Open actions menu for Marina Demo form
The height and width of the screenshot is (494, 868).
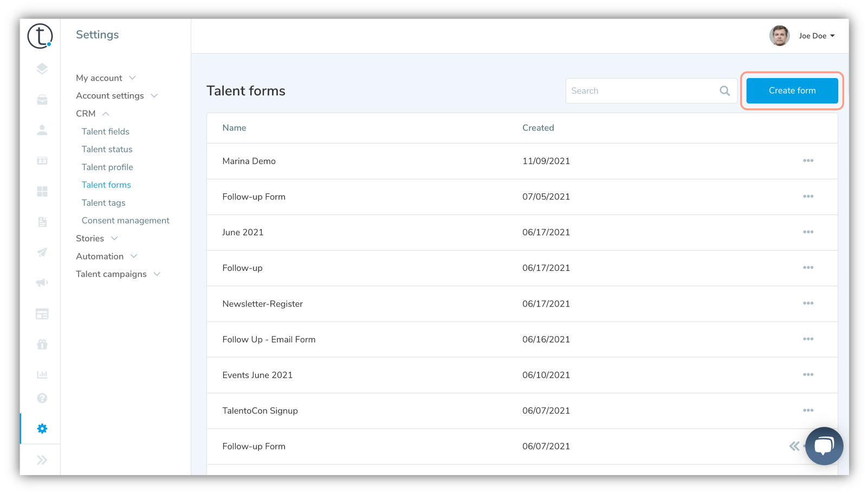click(808, 161)
